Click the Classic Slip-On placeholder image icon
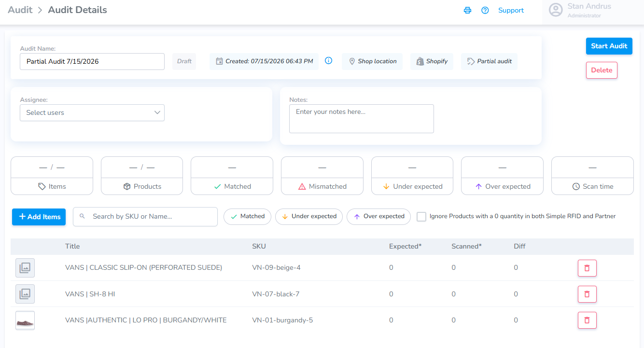644x348 pixels. 25,268
